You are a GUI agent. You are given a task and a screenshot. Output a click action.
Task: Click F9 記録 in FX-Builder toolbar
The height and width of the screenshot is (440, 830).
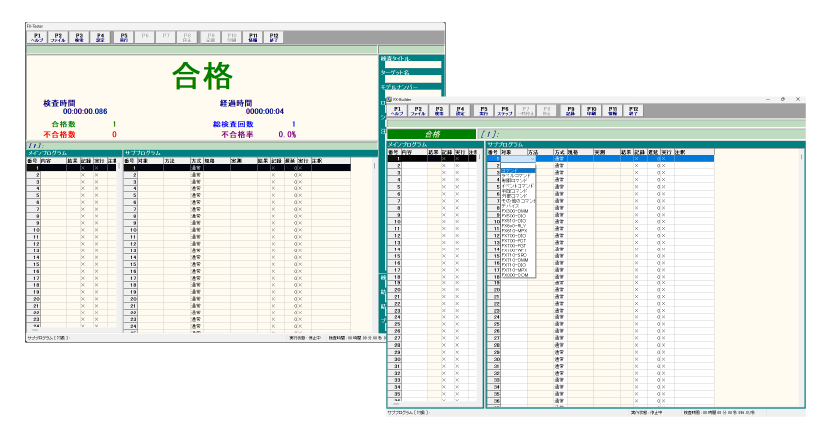[570, 112]
